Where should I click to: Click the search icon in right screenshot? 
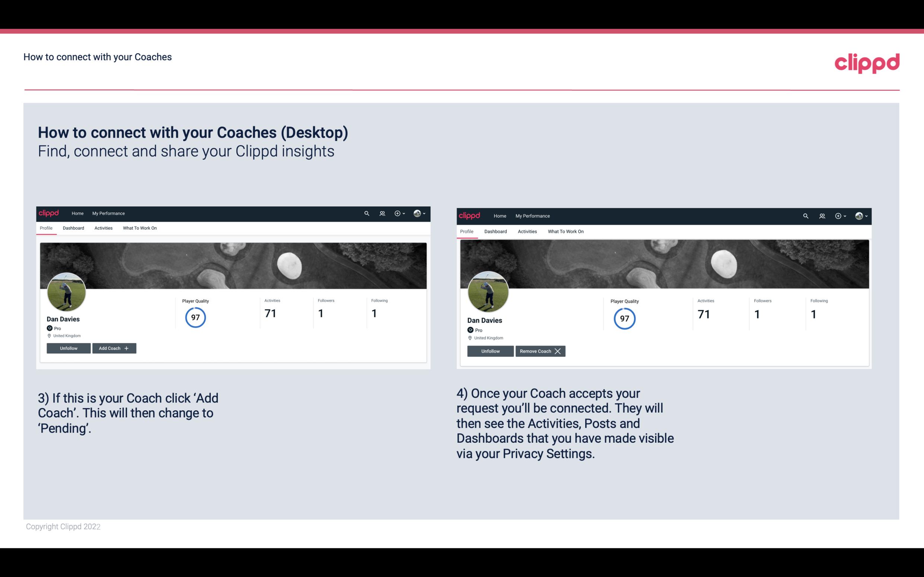pyautogui.click(x=805, y=215)
